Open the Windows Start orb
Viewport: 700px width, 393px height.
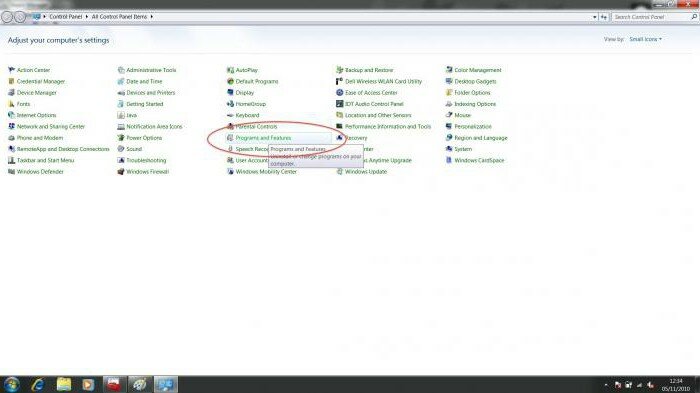[11, 385]
